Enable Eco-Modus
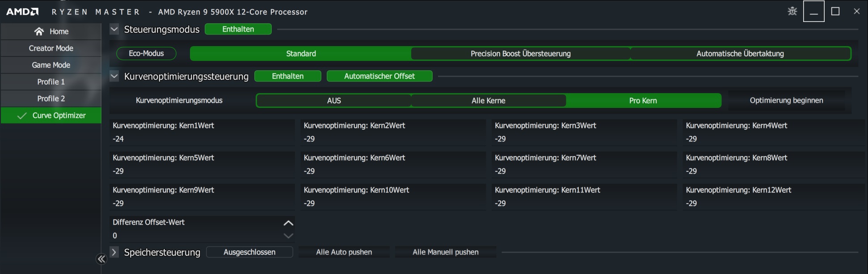The image size is (868, 274). tap(146, 53)
